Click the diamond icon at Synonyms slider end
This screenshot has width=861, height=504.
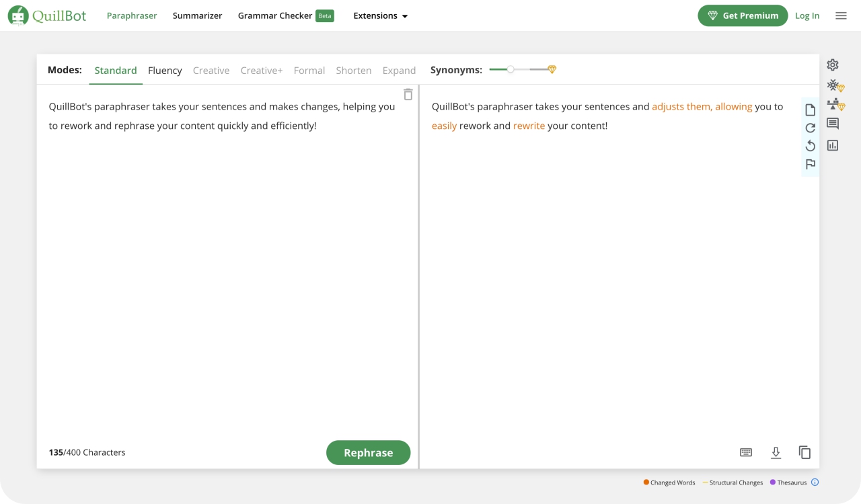point(552,69)
